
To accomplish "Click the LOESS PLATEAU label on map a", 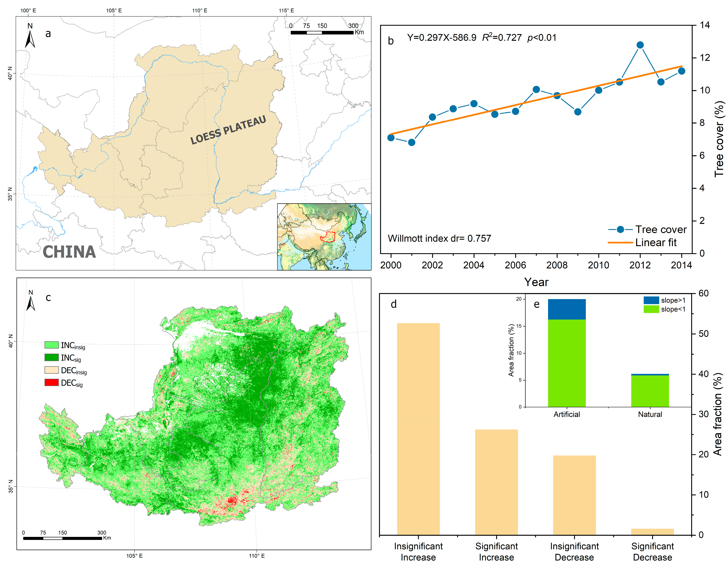I will [x=228, y=130].
